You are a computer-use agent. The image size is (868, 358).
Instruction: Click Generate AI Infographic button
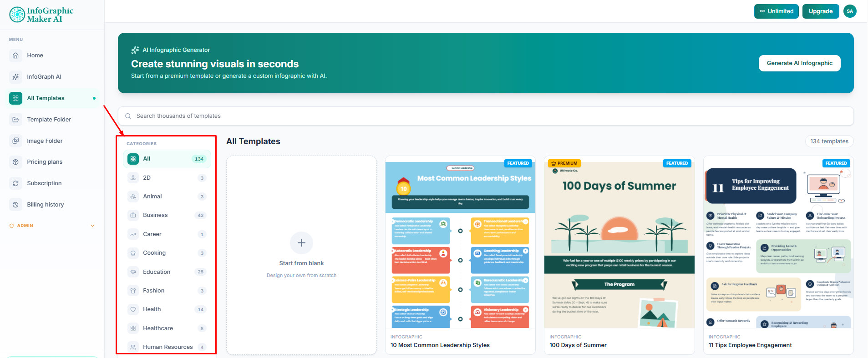pyautogui.click(x=799, y=63)
